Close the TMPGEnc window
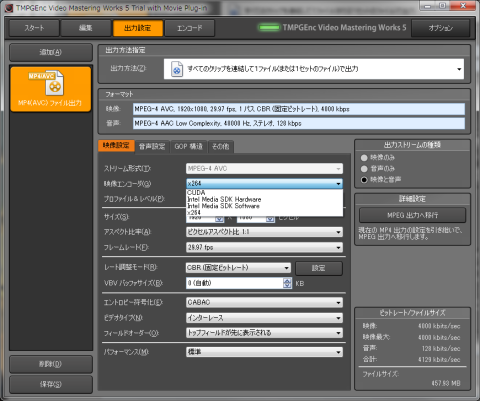This screenshot has height=401, width=480. click(x=463, y=6)
